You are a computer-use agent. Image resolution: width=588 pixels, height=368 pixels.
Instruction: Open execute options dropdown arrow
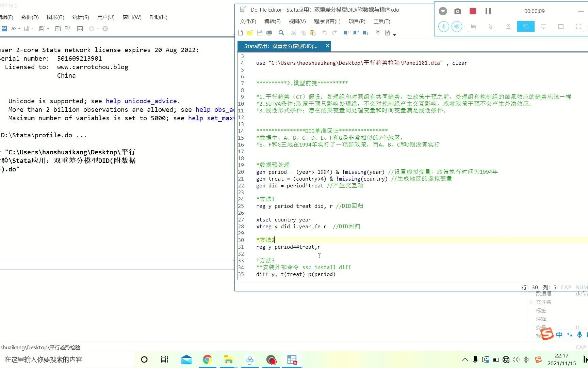[x=395, y=34]
